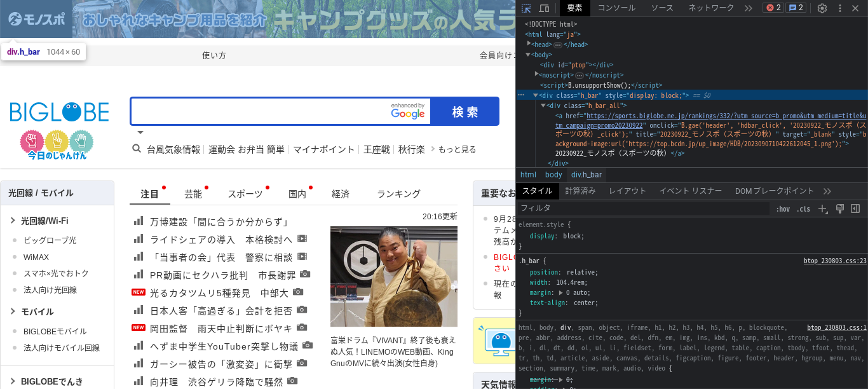Toggle element classes with .cls
Viewport: 868px width, 389px height.
click(x=804, y=208)
